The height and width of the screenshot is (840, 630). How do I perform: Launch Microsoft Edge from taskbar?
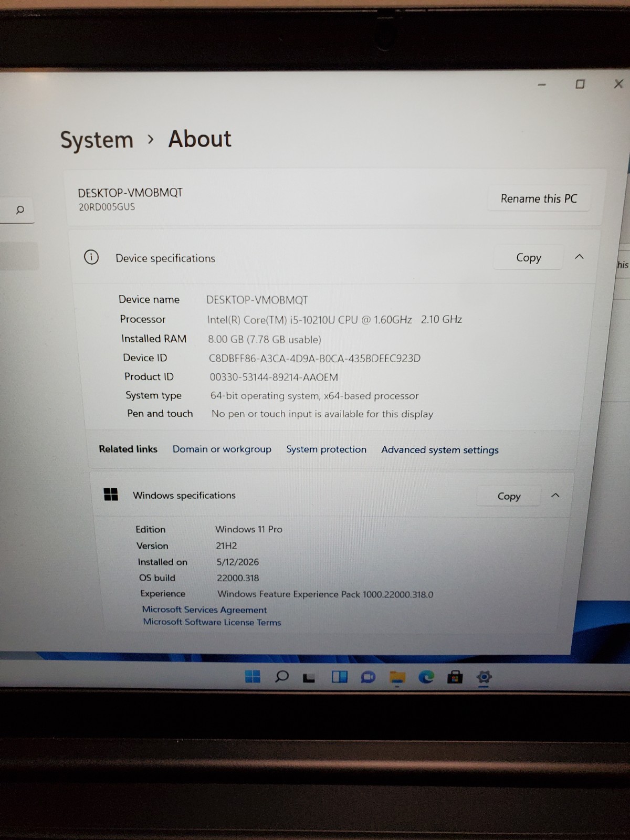pyautogui.click(x=426, y=677)
